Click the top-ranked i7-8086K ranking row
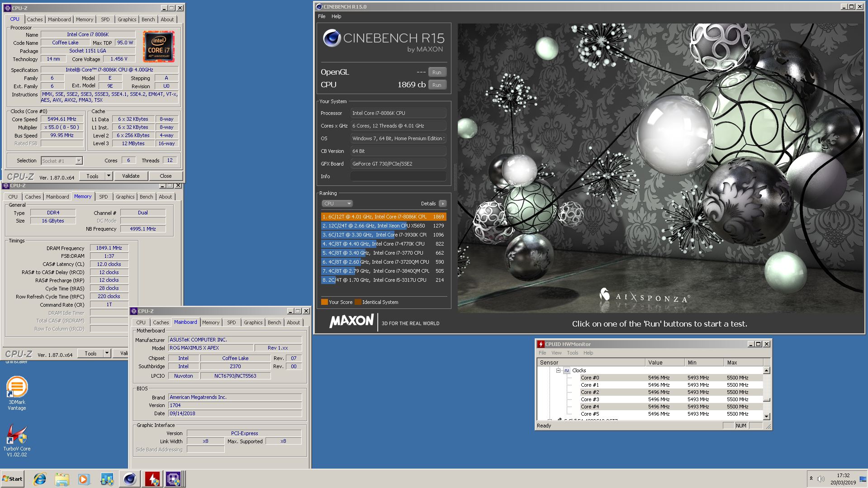This screenshot has width=868, height=488. tap(384, 217)
